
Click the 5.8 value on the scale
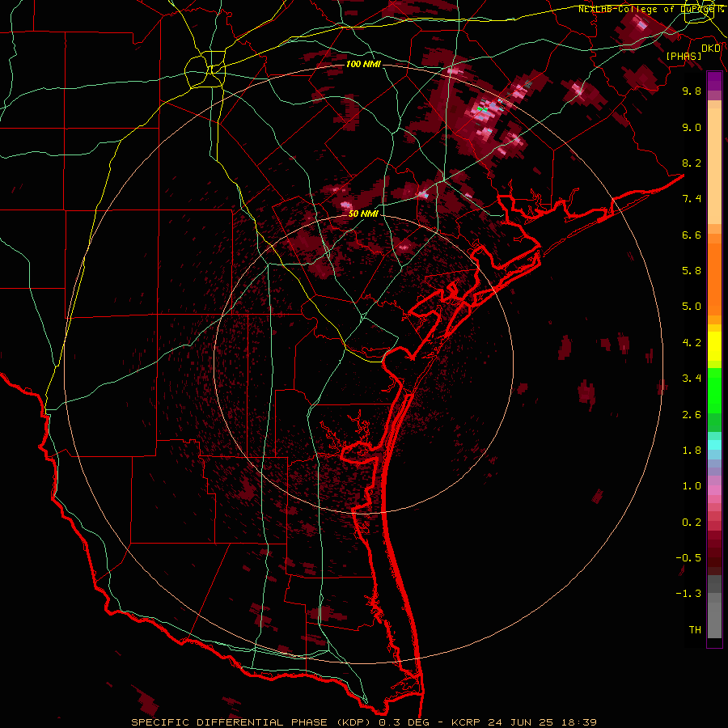(692, 271)
